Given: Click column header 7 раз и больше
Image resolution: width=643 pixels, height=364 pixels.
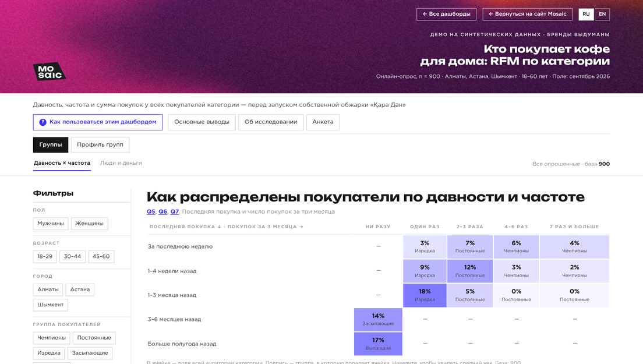Looking at the screenshot, I should pos(574,227).
